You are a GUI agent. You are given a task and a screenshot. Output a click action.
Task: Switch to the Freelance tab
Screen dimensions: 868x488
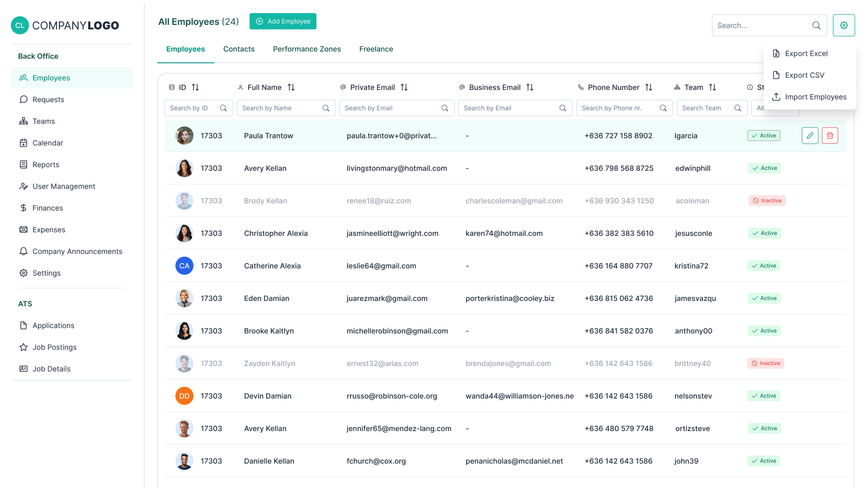(376, 49)
